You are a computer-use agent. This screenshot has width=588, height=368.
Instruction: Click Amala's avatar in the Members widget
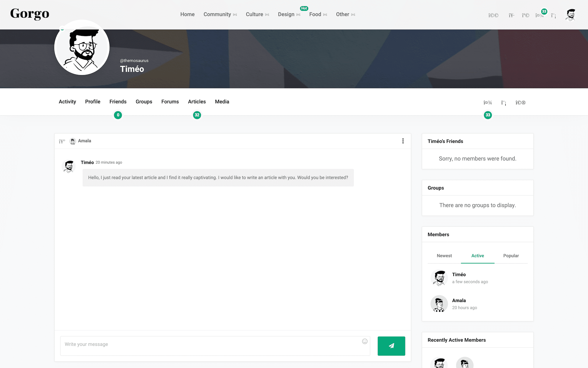pyautogui.click(x=439, y=304)
